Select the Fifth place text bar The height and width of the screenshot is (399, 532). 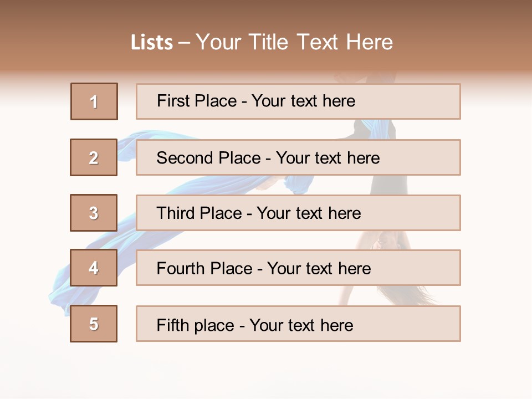(x=298, y=324)
